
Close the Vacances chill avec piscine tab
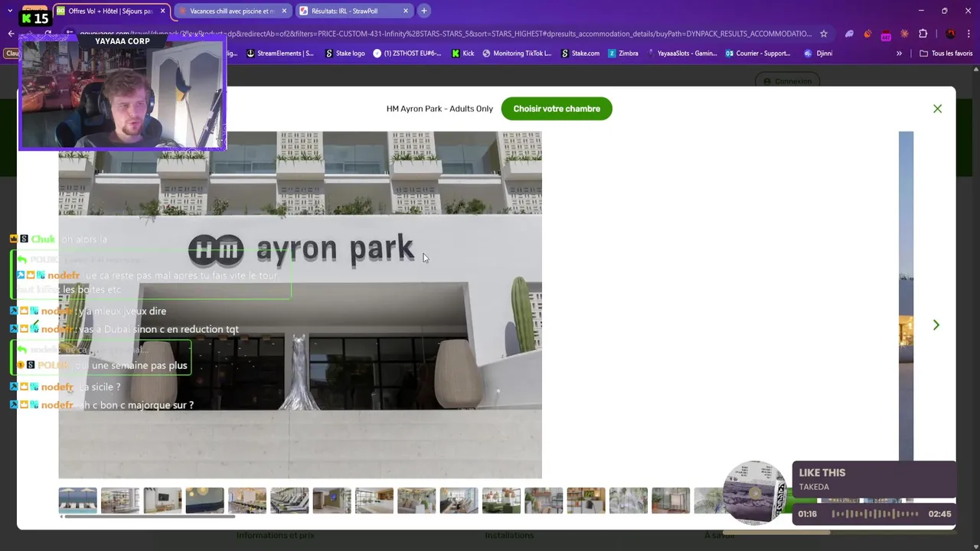pos(284,11)
